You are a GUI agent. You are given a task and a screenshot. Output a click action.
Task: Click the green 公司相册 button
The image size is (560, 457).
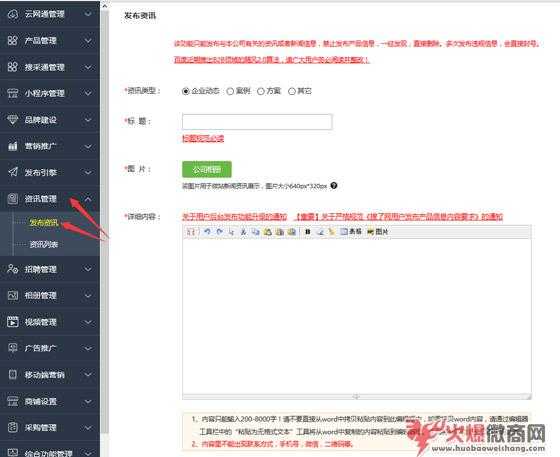tap(207, 170)
